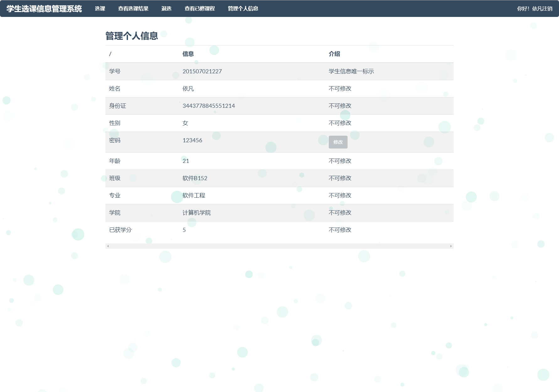
Task: Open the 选课 menu item
Action: [100, 9]
